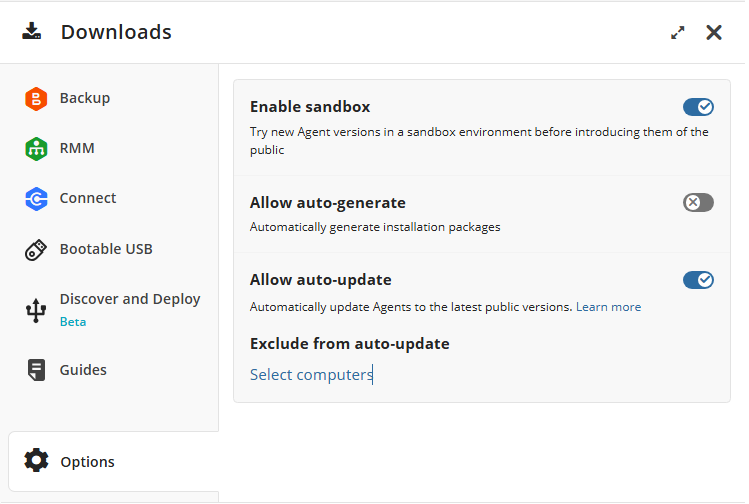This screenshot has width=749, height=504.
Task: Click the Downloads header tray icon
Action: pos(32,31)
